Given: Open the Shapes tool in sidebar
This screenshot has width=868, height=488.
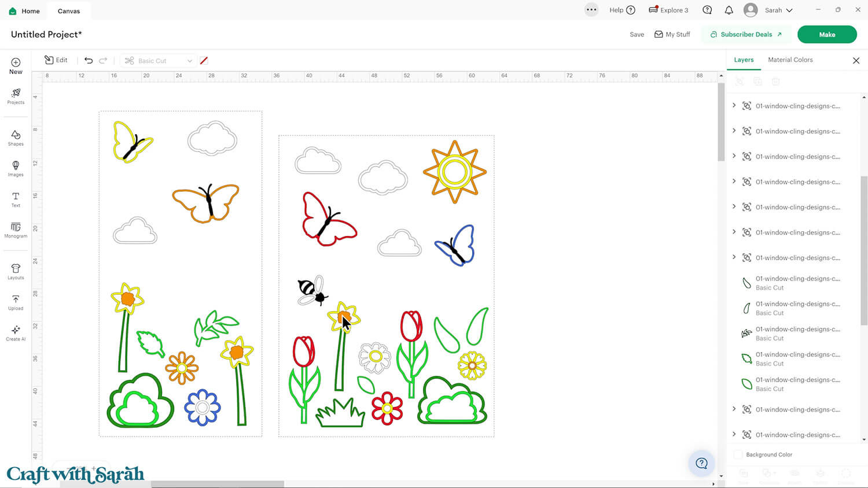Looking at the screenshot, I should tap(16, 138).
